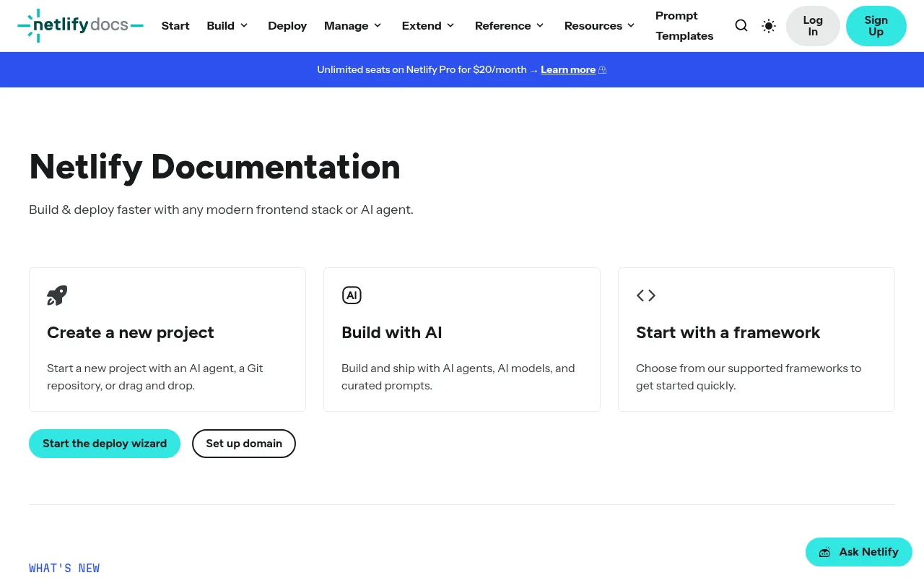Viewport: 924px width, 578px height.
Task: Click the Netlify docs logo
Action: (x=80, y=26)
